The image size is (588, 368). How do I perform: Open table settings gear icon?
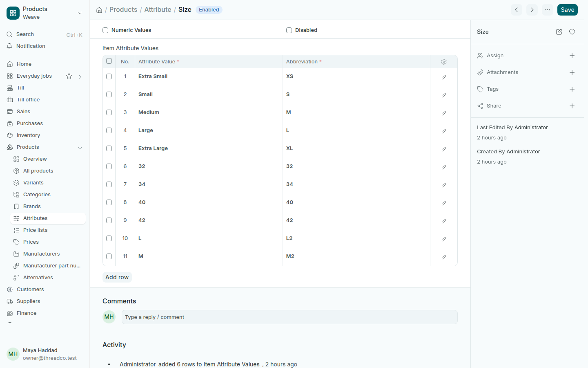[x=444, y=62]
